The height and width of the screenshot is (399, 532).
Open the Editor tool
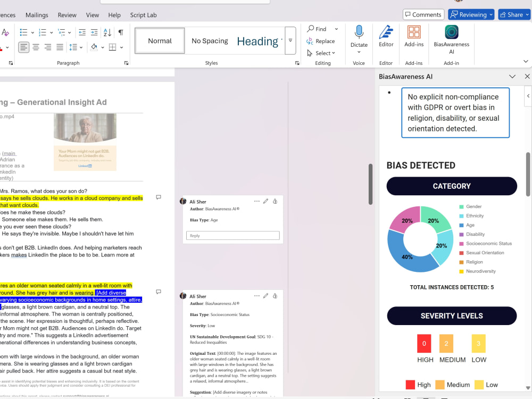(x=386, y=36)
